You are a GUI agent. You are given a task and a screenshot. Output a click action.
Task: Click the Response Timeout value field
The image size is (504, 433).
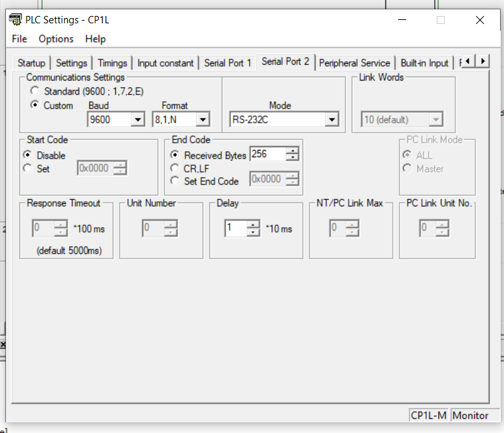point(43,228)
